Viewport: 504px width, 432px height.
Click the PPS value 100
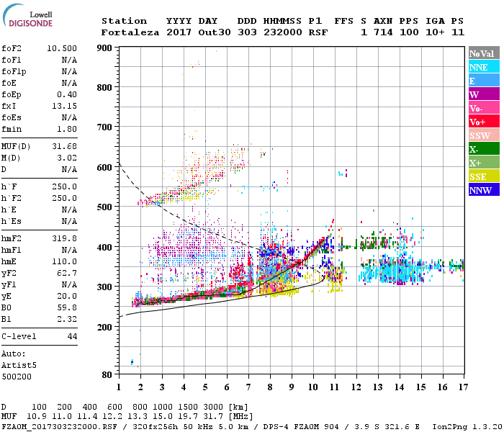tap(409, 32)
